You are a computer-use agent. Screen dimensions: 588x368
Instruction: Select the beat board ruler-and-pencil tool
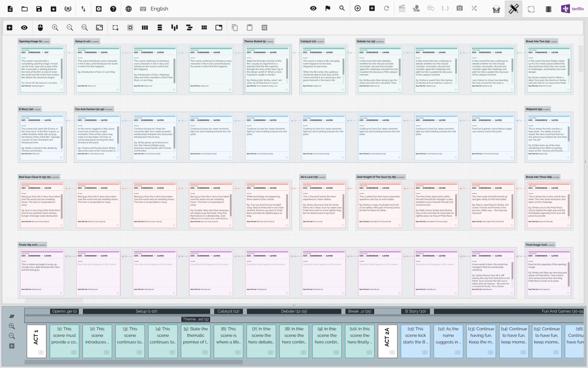point(513,9)
